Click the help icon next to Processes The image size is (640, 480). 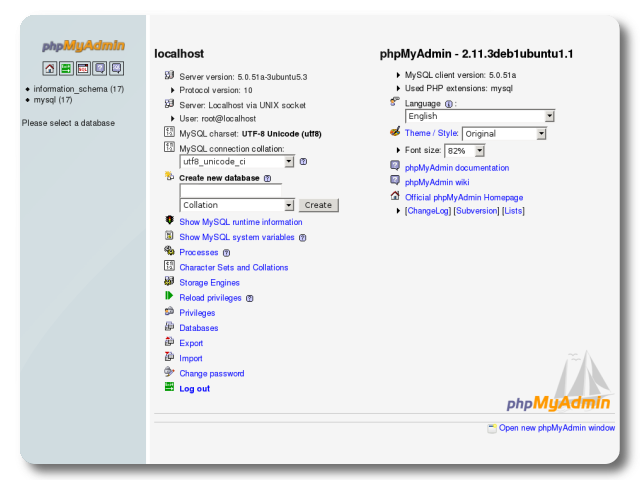point(227,253)
